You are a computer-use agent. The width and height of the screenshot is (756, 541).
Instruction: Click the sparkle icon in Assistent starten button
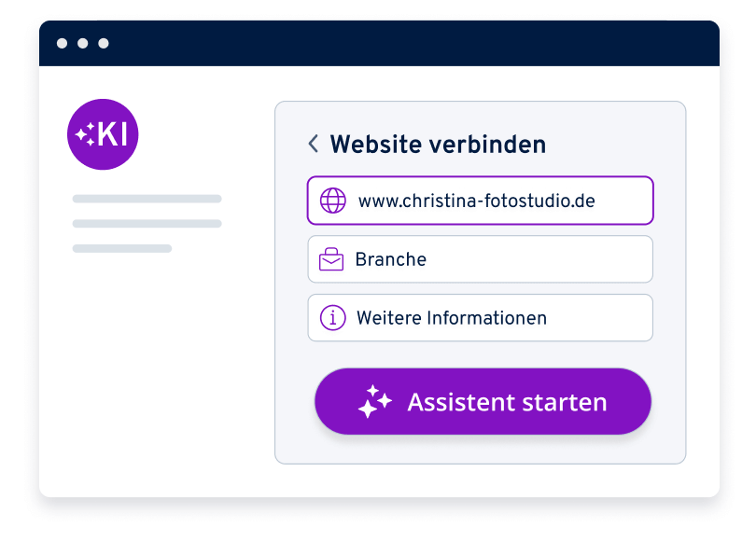[374, 402]
